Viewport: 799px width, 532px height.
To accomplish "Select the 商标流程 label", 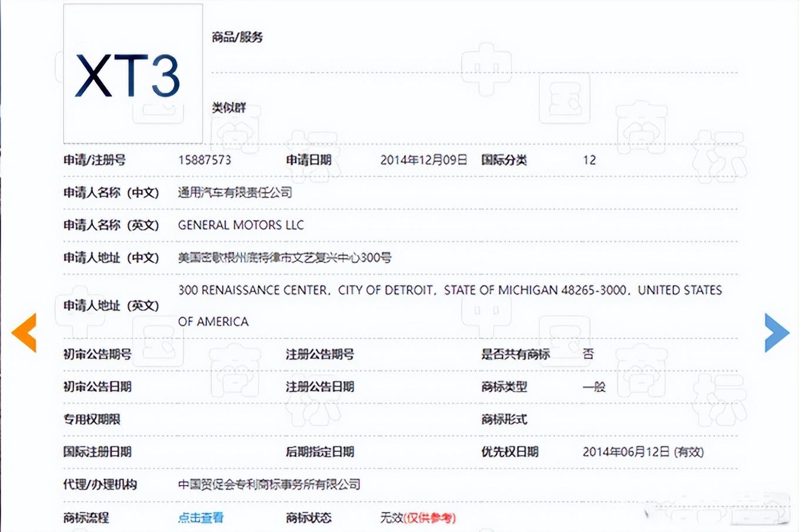I will 86,517.
